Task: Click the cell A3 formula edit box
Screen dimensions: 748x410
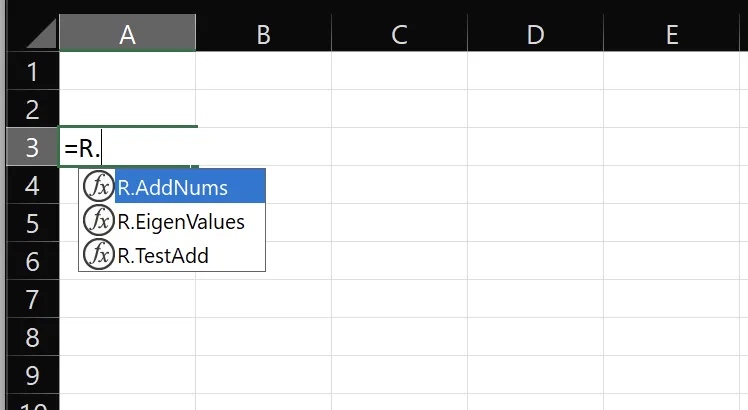Action: coord(127,147)
